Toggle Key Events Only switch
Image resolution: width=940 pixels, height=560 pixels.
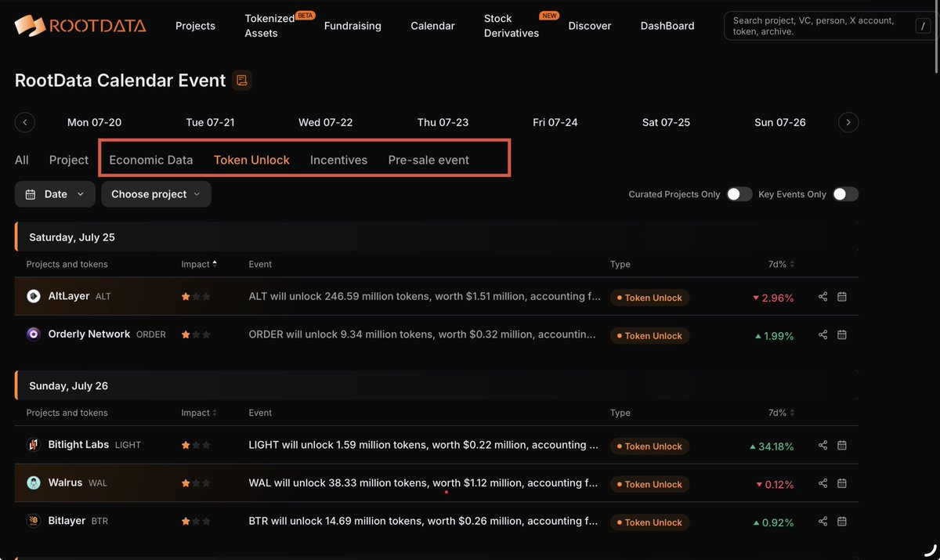(x=845, y=194)
